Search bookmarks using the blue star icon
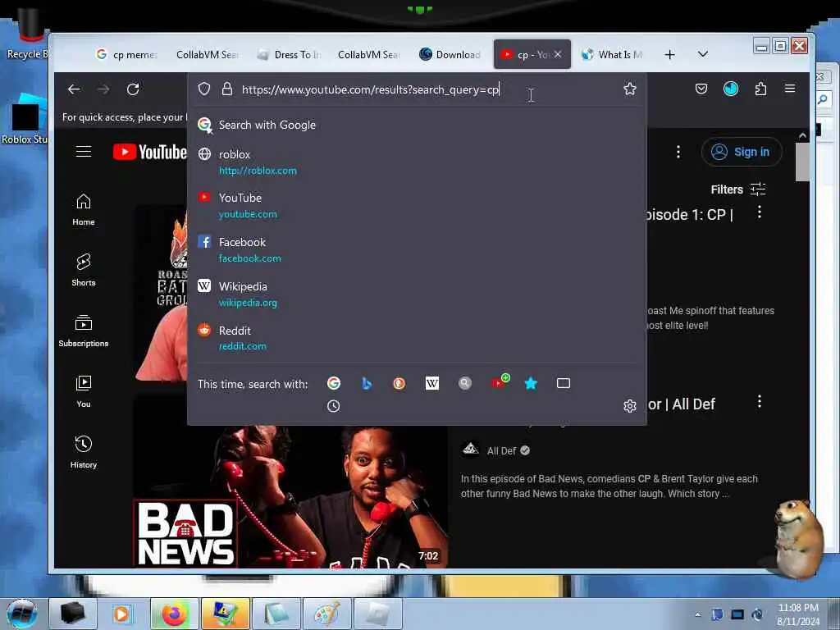The width and height of the screenshot is (840, 630). tap(531, 383)
